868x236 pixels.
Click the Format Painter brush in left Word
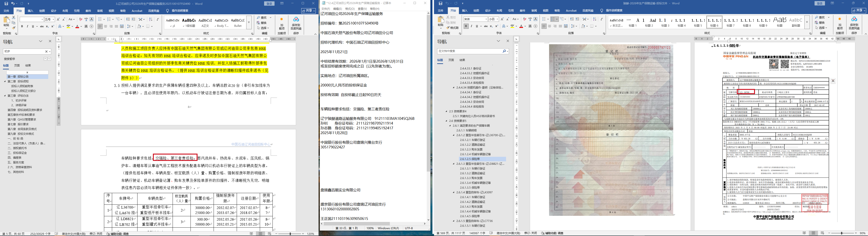point(14,28)
